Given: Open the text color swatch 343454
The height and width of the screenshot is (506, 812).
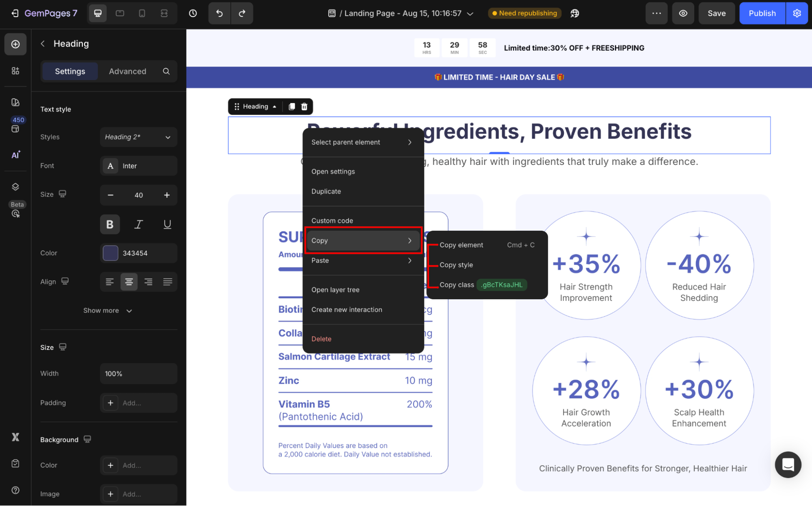Looking at the screenshot, I should click(110, 253).
